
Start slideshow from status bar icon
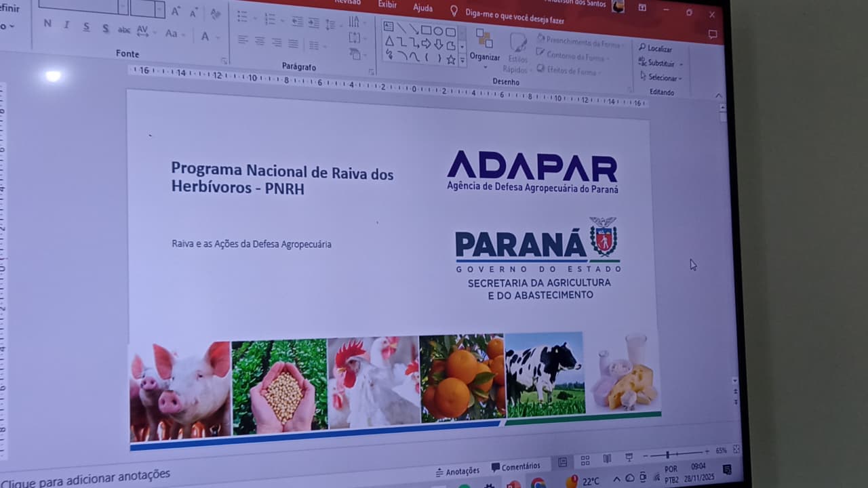(x=629, y=458)
